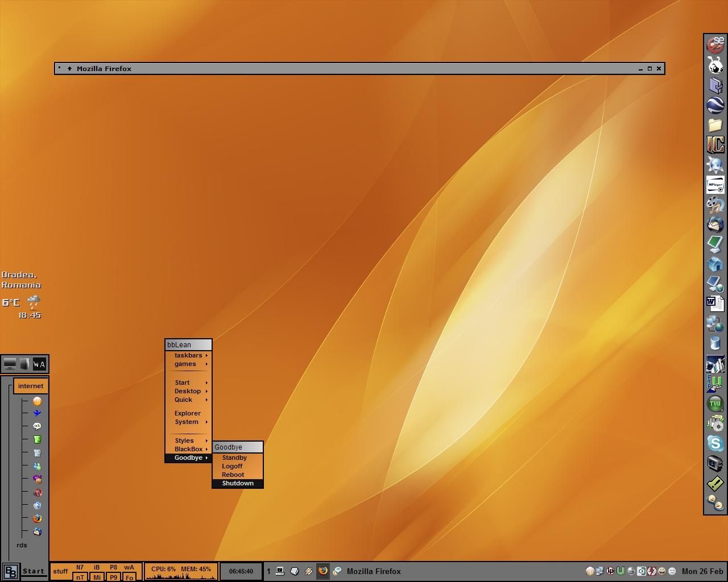Click the internet folder header

[x=31, y=386]
